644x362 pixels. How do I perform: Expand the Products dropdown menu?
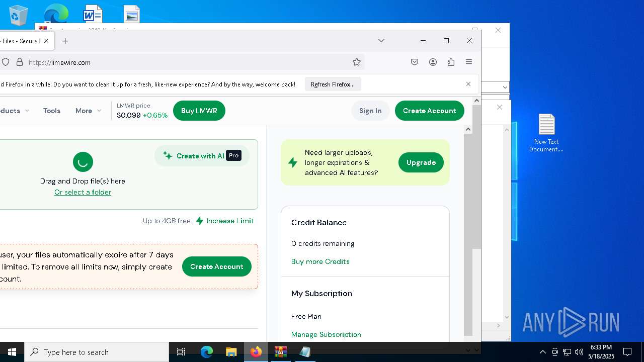pos(15,111)
